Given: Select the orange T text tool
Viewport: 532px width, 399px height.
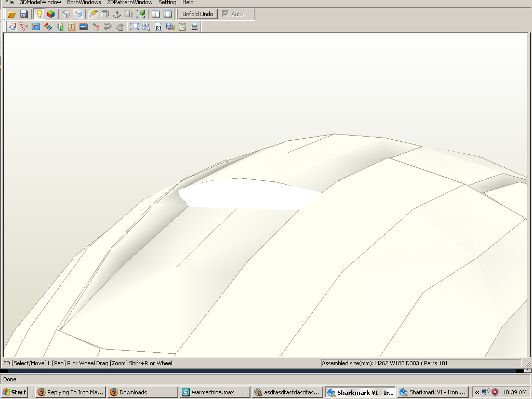Looking at the screenshot, I should 72,26.
